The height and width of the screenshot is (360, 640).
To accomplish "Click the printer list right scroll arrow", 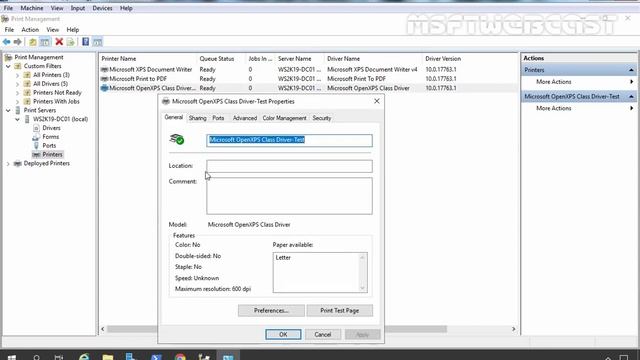I will click(513, 329).
